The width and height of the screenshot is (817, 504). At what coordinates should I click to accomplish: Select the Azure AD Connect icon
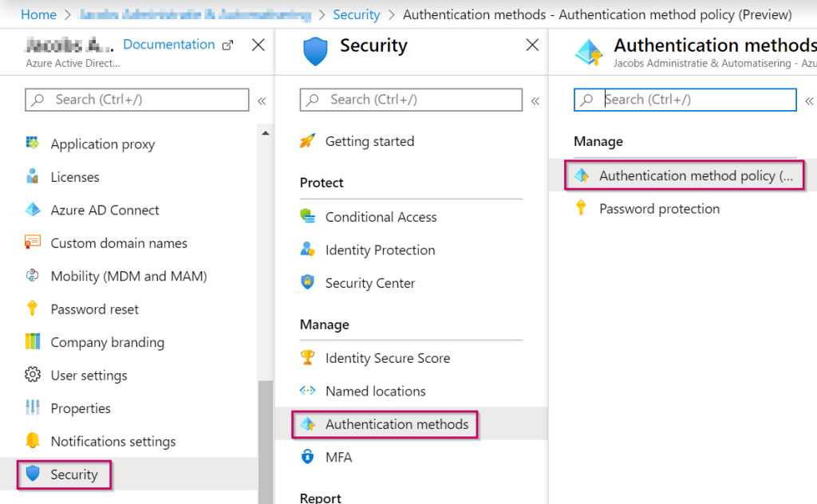[33, 211]
